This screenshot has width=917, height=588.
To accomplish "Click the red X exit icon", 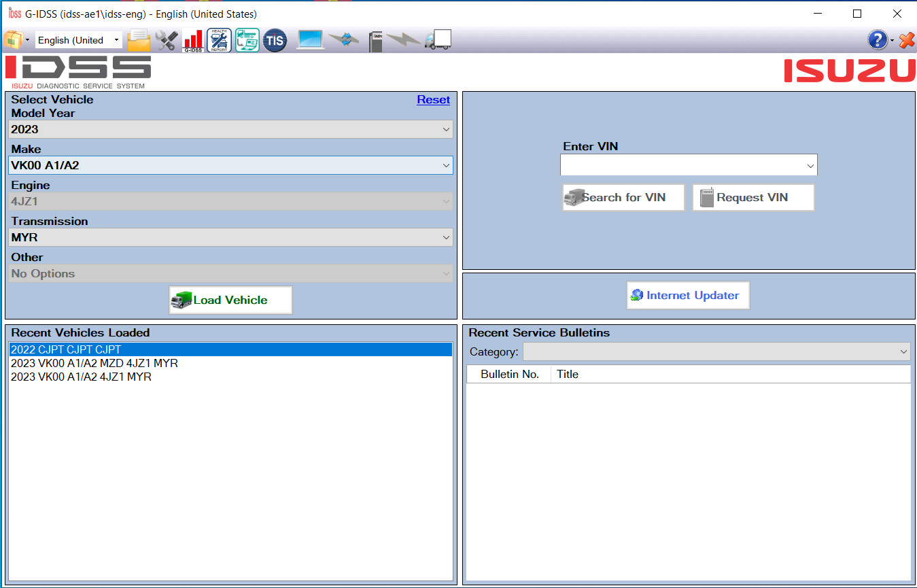I will 907,39.
